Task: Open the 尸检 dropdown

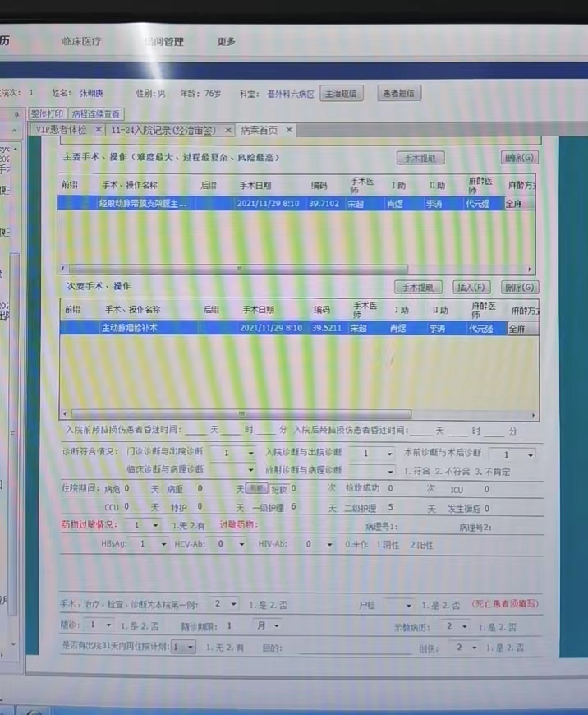Action: (409, 606)
